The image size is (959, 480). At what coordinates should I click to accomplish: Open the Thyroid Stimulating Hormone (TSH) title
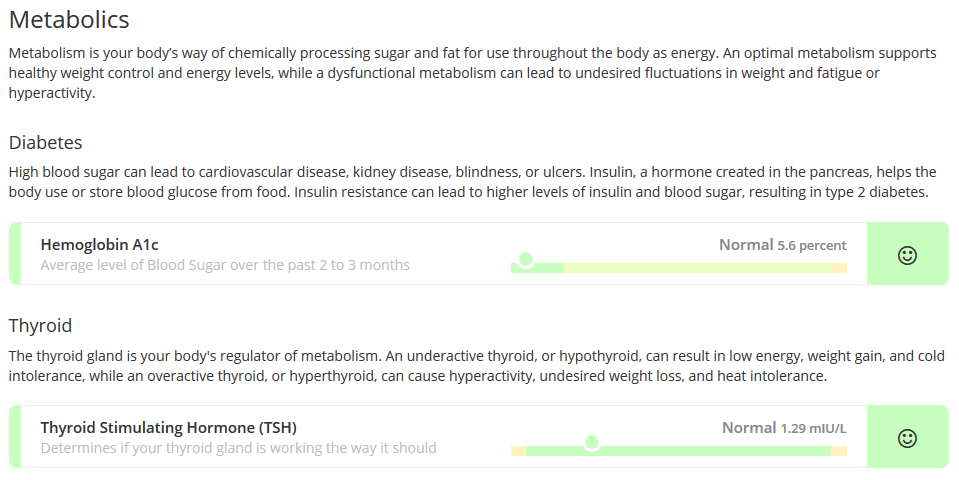tap(168, 427)
